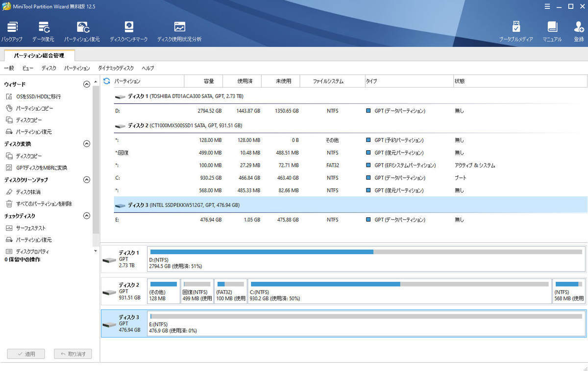Click the 登録 user icon
This screenshot has height=371, width=588.
579,31
